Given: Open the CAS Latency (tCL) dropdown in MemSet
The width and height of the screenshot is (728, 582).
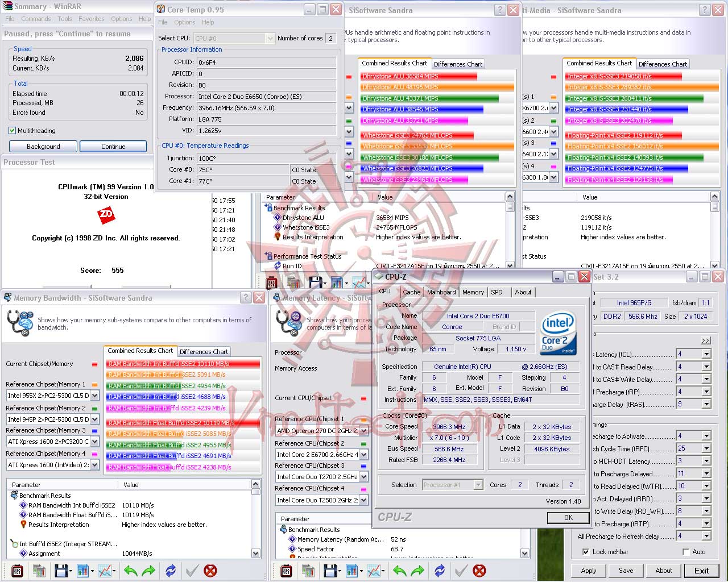Looking at the screenshot, I should [x=706, y=354].
